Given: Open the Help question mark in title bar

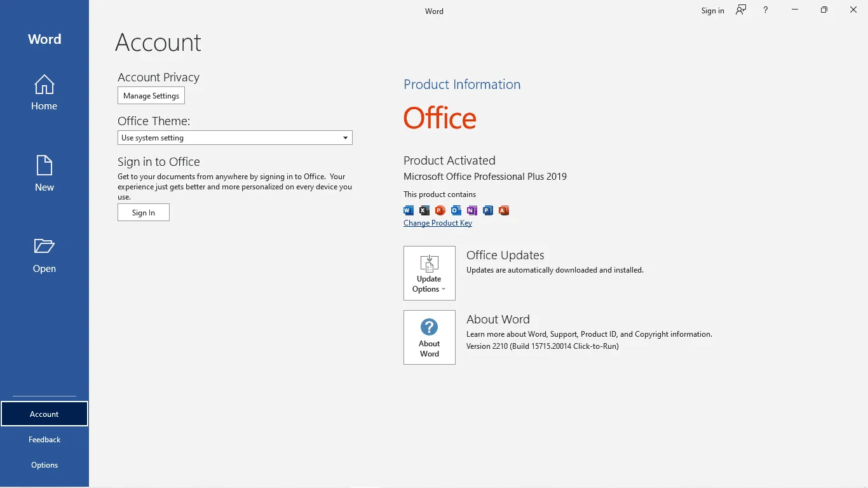Looking at the screenshot, I should pos(766,10).
